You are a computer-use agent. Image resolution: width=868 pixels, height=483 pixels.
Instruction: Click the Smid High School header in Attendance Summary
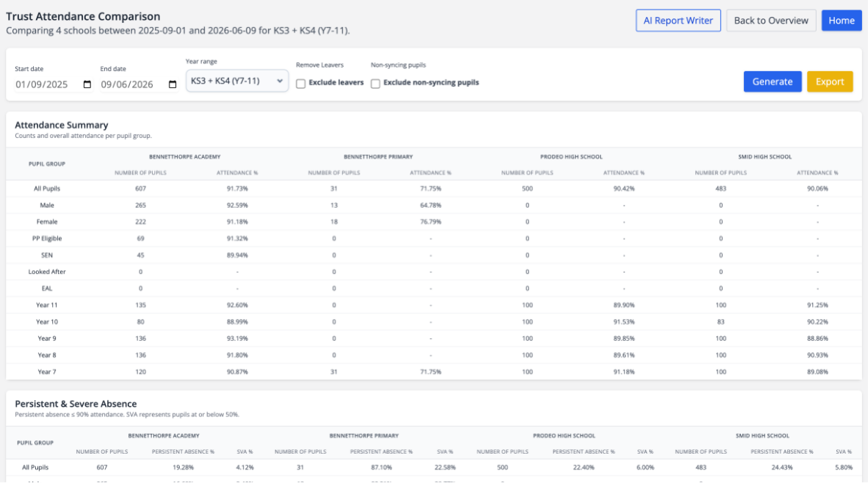(765, 156)
